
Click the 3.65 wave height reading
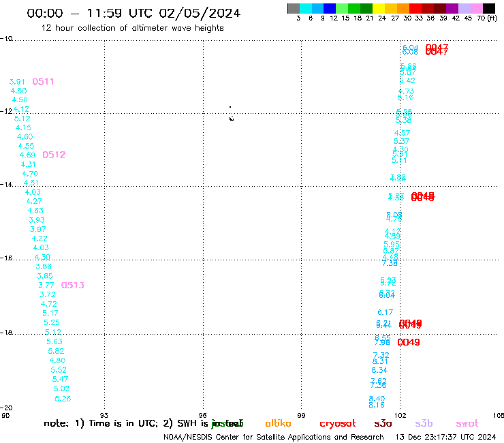coord(45,276)
